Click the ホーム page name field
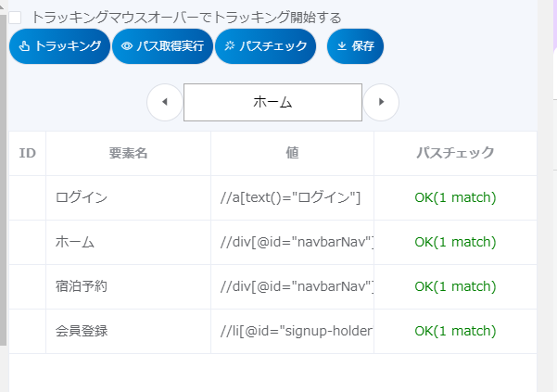Viewport: 557px width, 392px height. [x=272, y=102]
